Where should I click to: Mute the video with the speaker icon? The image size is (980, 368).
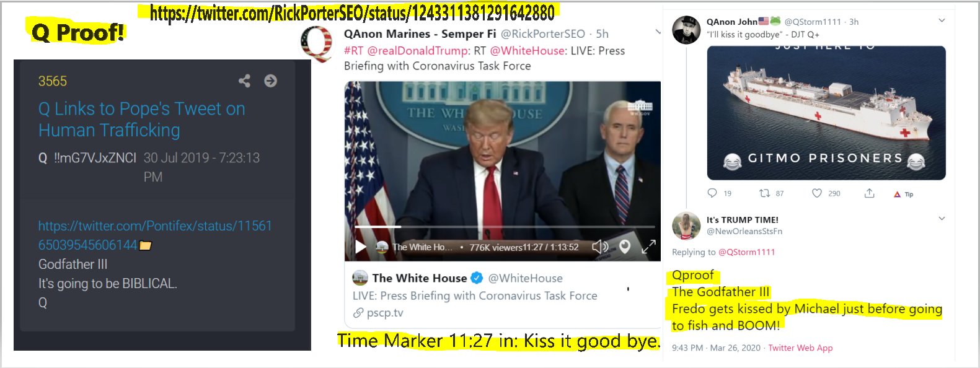pos(599,247)
